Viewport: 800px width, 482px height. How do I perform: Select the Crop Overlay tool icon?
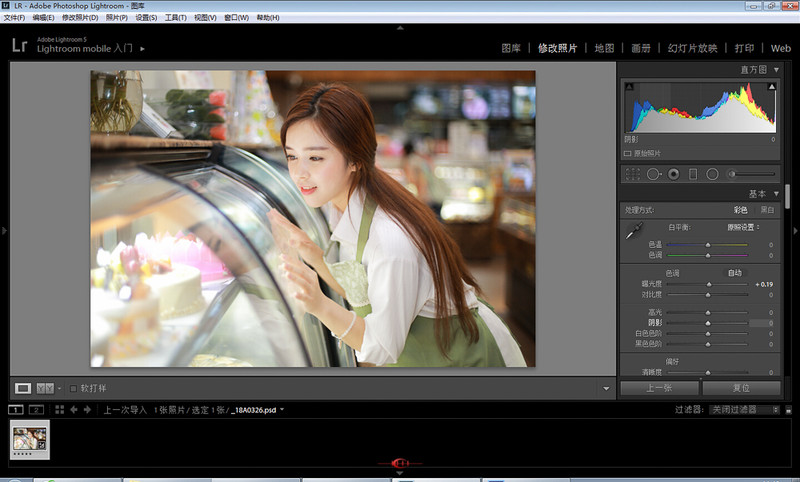633,174
